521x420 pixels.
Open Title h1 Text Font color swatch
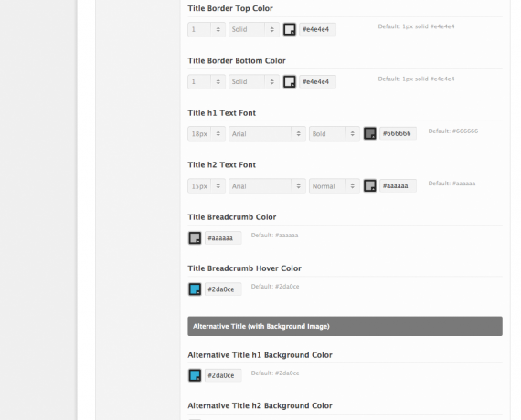[370, 133]
